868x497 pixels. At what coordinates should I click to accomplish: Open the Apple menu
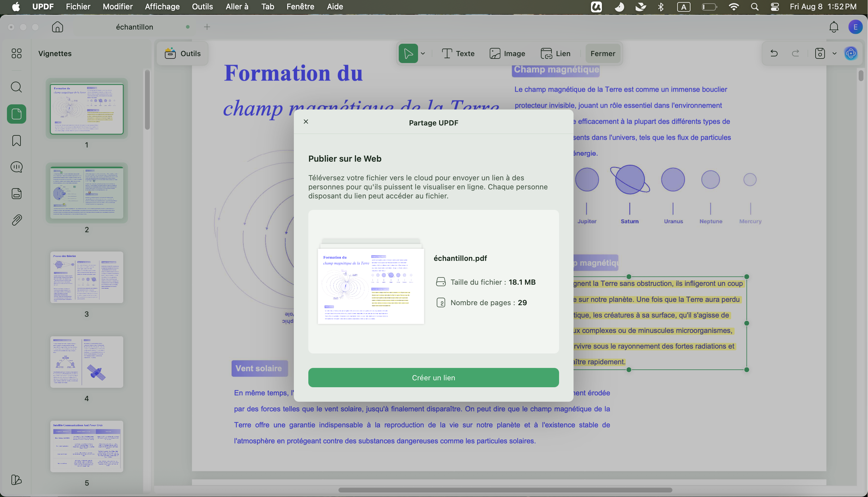[x=16, y=7]
